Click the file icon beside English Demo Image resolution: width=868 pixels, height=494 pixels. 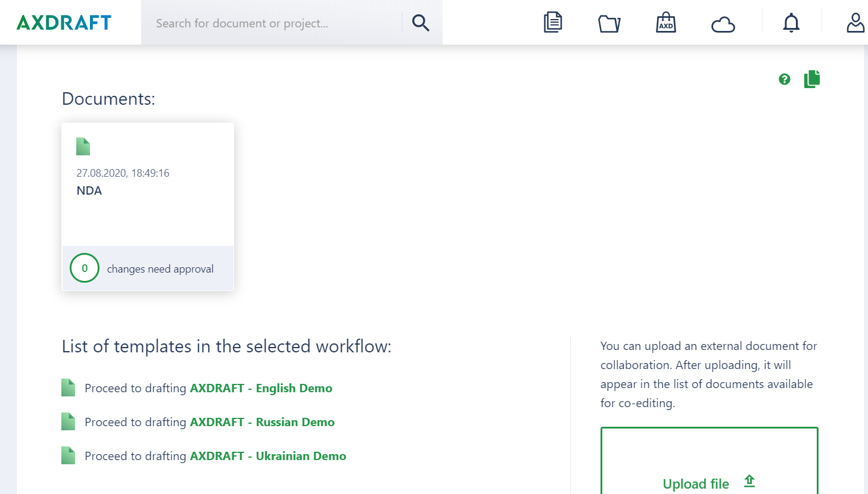[69, 387]
